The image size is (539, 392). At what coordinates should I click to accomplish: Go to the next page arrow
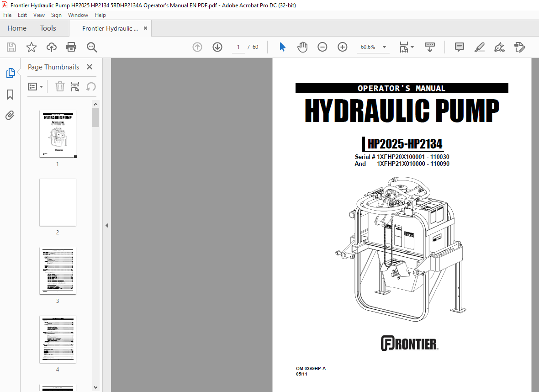click(x=217, y=47)
